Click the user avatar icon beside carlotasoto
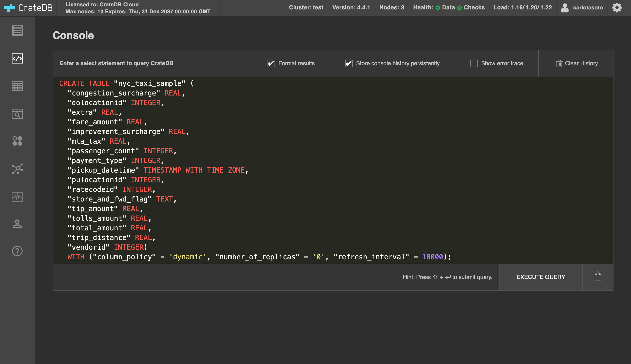This screenshot has width=631, height=364. tap(565, 8)
